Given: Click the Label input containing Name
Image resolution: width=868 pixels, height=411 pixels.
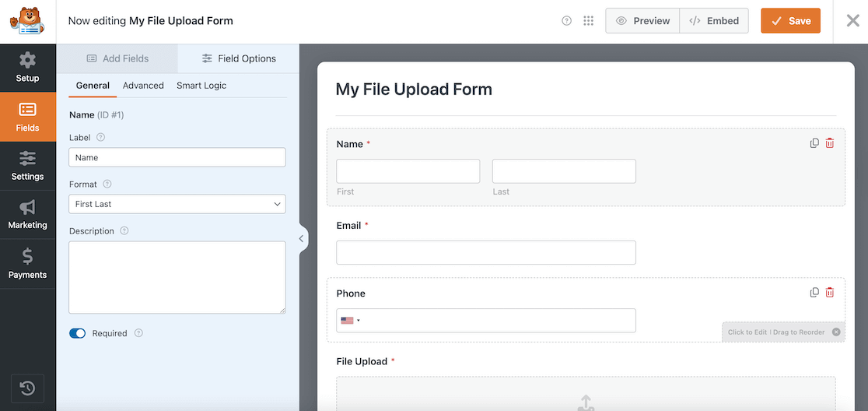Looking at the screenshot, I should tap(177, 157).
